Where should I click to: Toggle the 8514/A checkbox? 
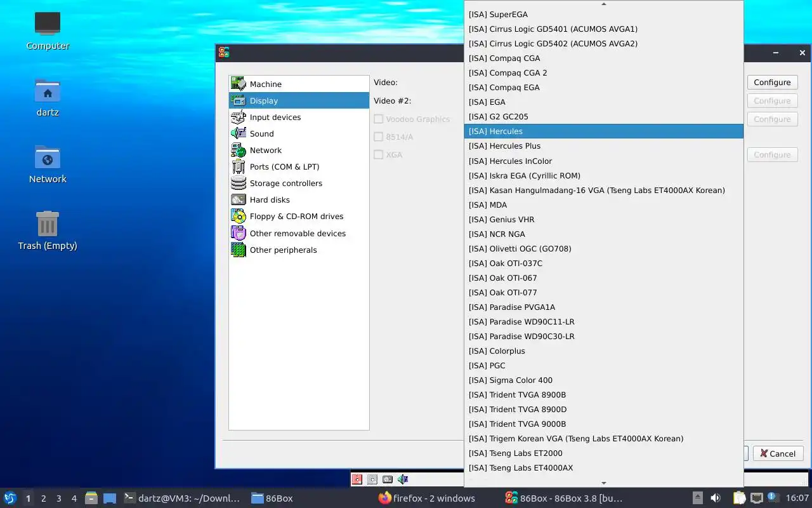tap(379, 137)
